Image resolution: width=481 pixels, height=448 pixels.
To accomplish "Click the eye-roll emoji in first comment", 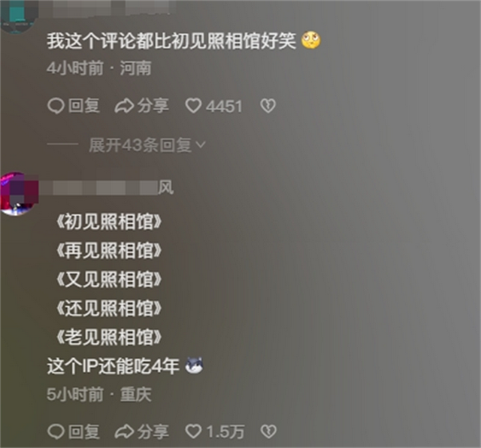I will tap(311, 40).
